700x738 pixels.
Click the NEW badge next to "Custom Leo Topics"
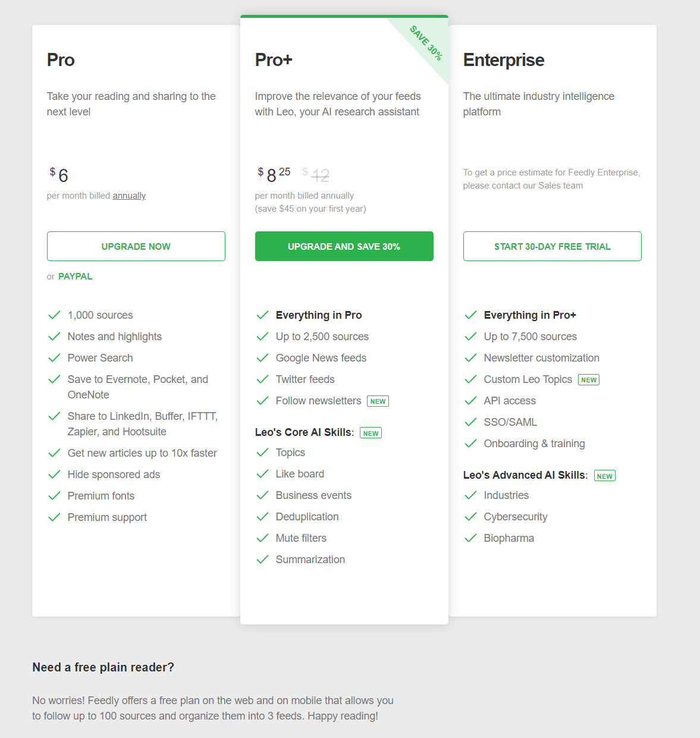pyautogui.click(x=588, y=379)
